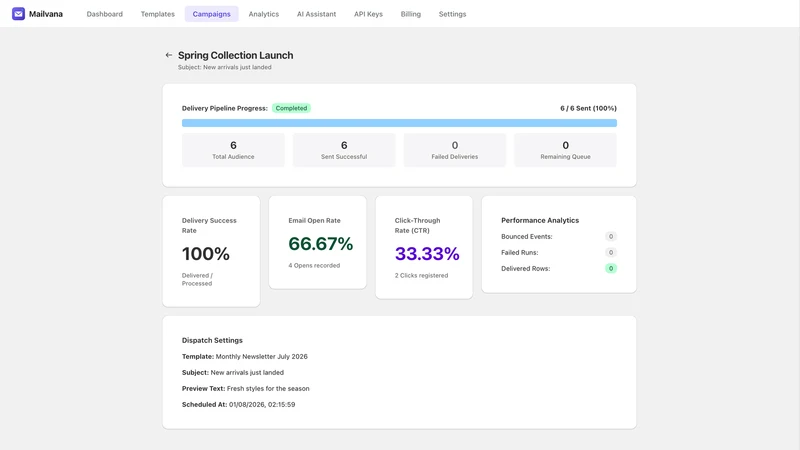Click the Scheduled At "01/08/2026, 02:15:59" value
The image size is (800, 450).
(x=262, y=405)
